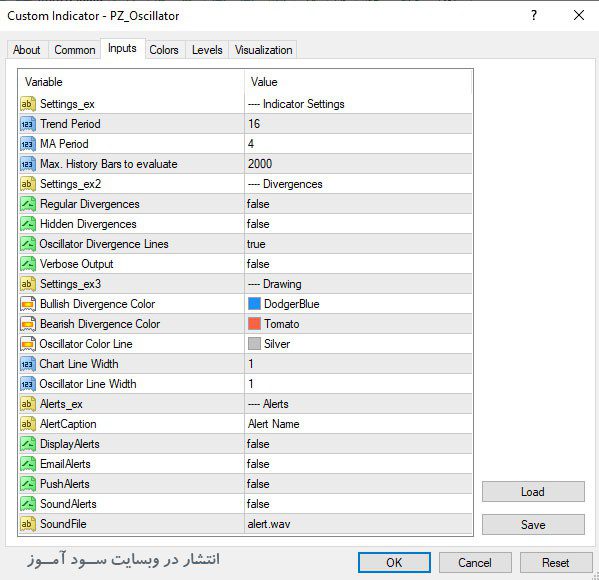Edit the Chart Line Width value
Screen dimensions: 599x580
[358, 364]
